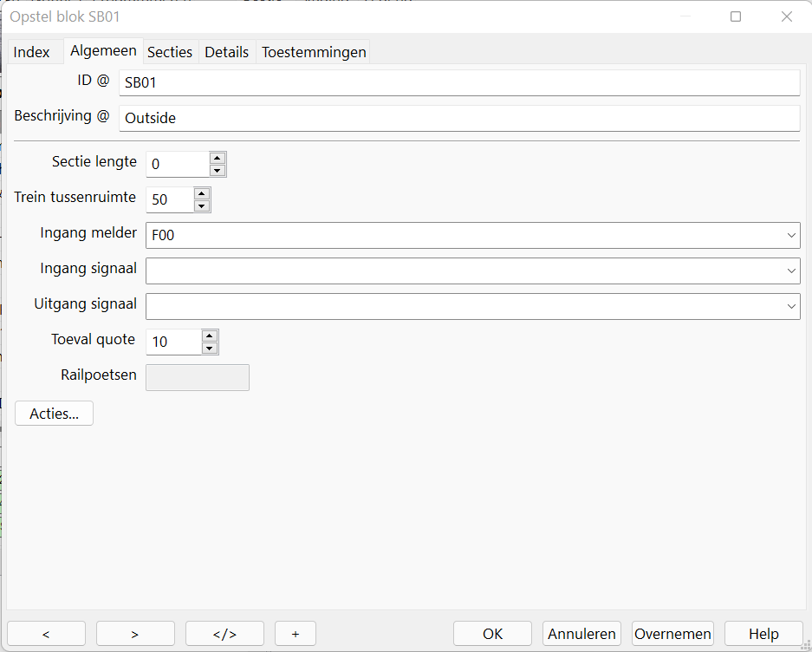Decrease Sectie lengte with down arrow

click(x=218, y=170)
